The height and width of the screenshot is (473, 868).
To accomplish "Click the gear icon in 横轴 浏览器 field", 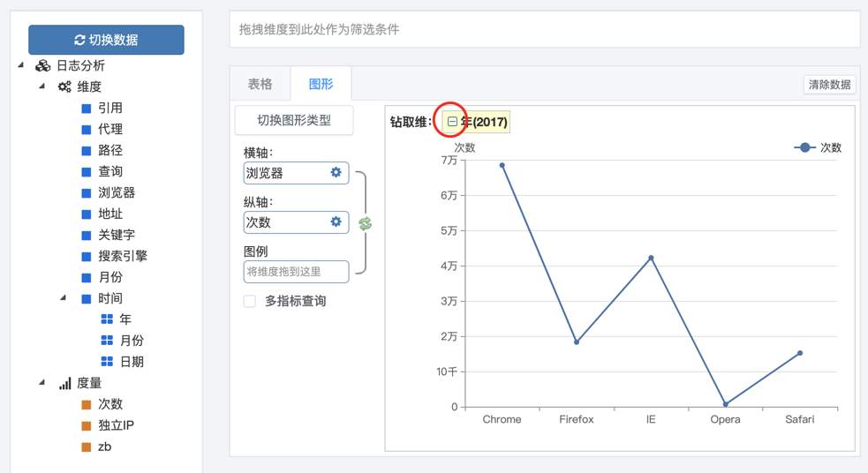I will [x=336, y=173].
